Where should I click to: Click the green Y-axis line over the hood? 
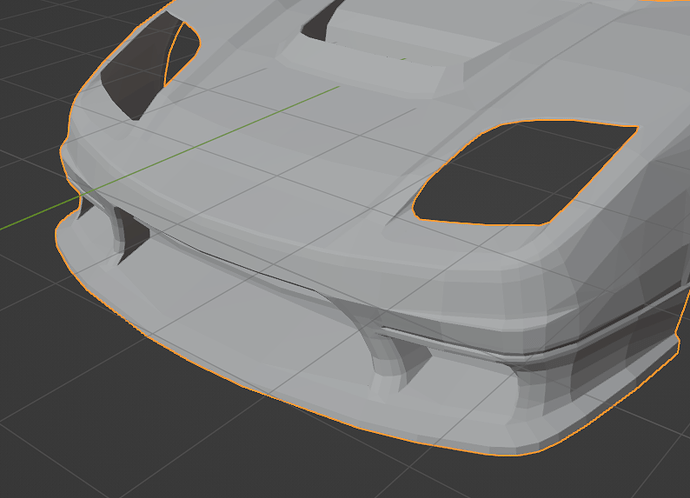click(x=250, y=126)
